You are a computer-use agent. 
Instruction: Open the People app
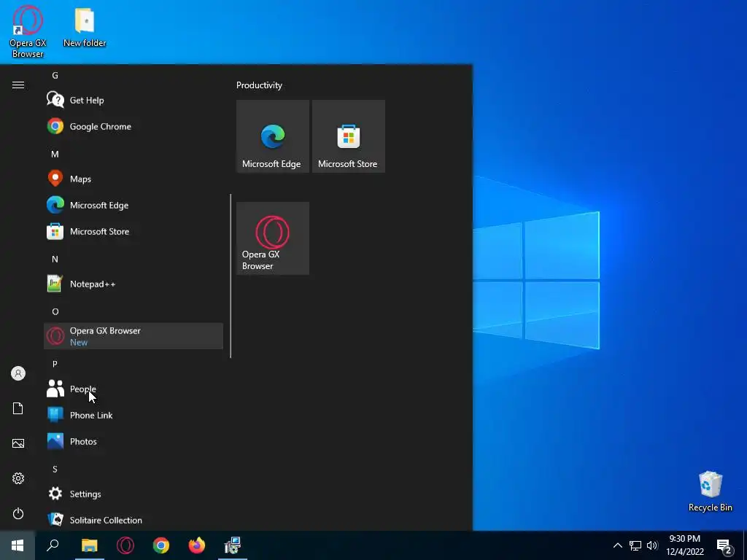coord(133,389)
